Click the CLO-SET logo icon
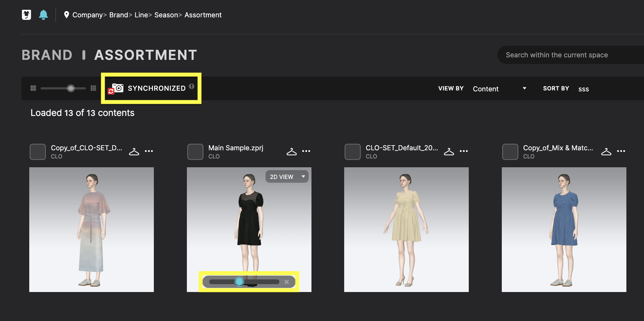This screenshot has height=321, width=644. 26,15
